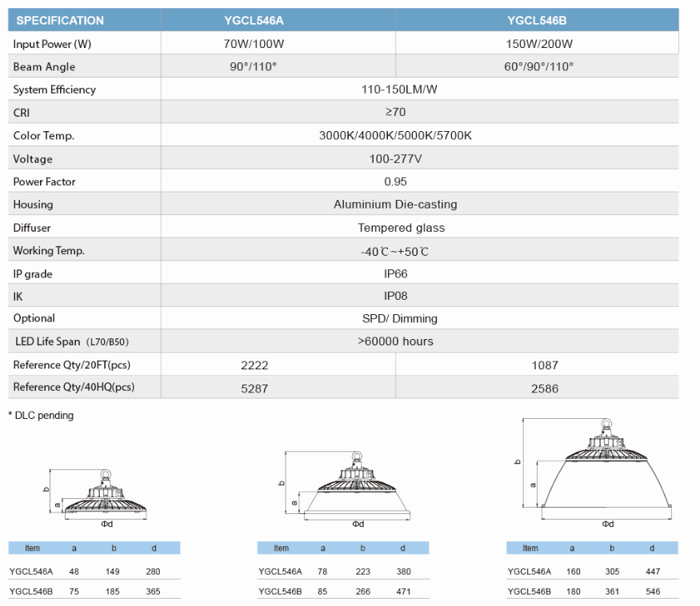The image size is (700, 606).
Task: Click the 546 diameter value for YGCL546B
Action: 653,592
